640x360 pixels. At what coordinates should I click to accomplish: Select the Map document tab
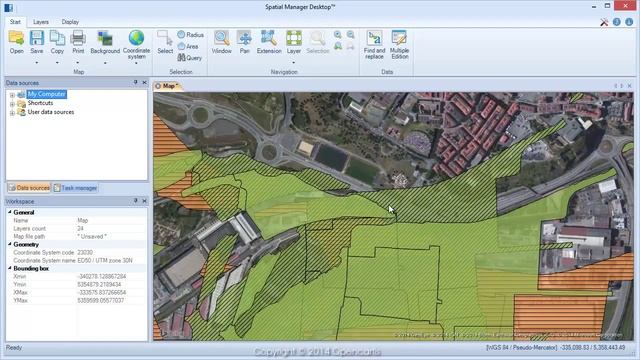click(x=168, y=86)
